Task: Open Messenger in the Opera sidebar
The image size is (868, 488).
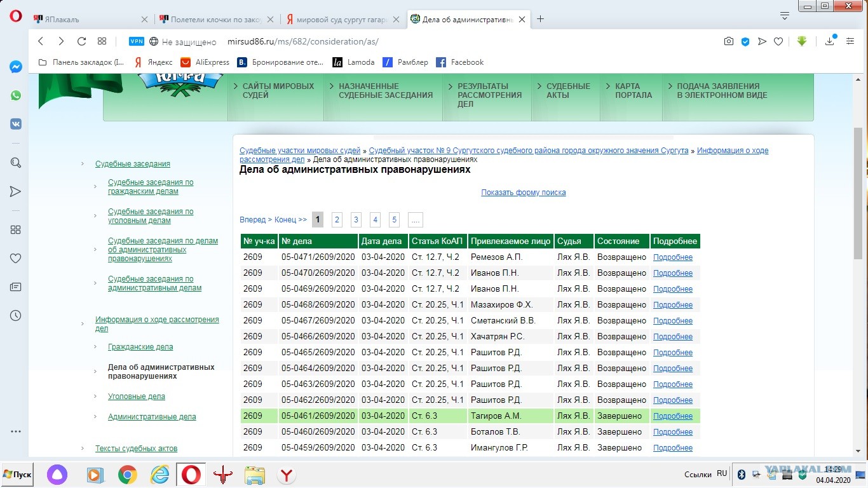Action: coord(16,67)
